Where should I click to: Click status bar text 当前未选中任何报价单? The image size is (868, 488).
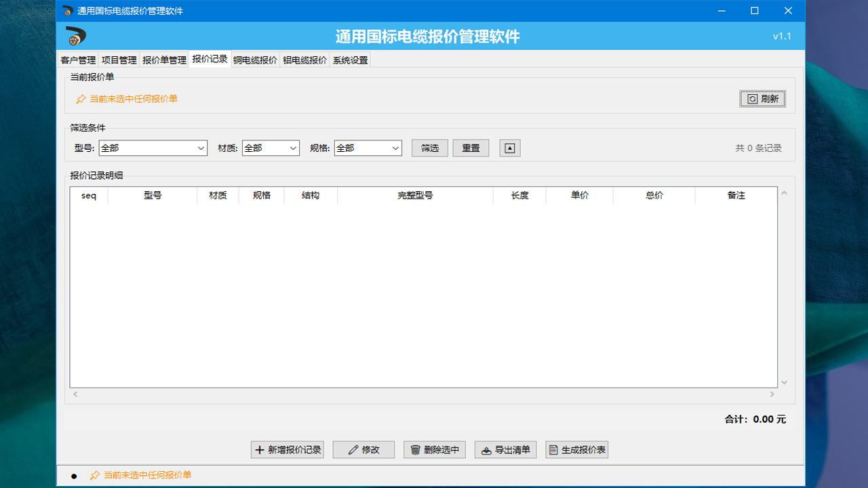click(147, 476)
